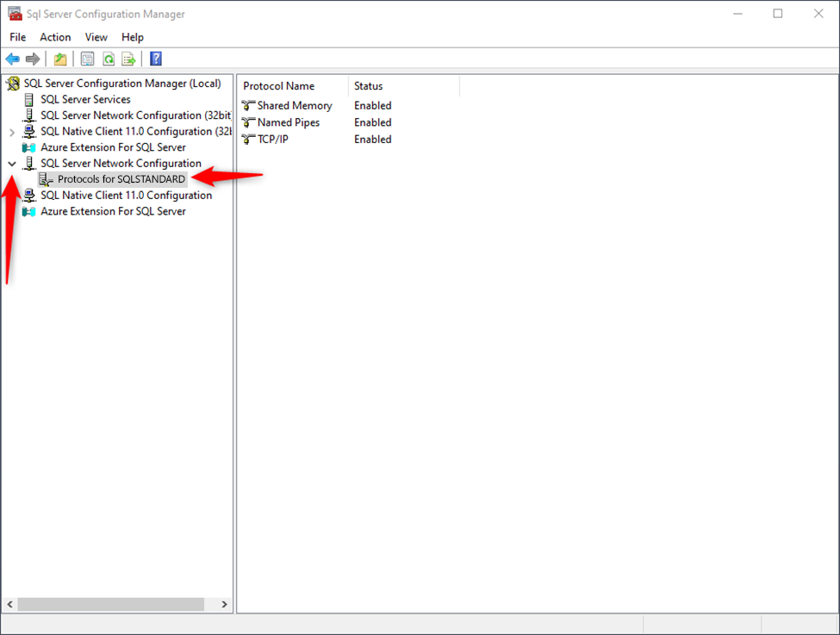The width and height of the screenshot is (840, 635).
Task: Select the Named Pipes protocol icon
Action: point(249,122)
